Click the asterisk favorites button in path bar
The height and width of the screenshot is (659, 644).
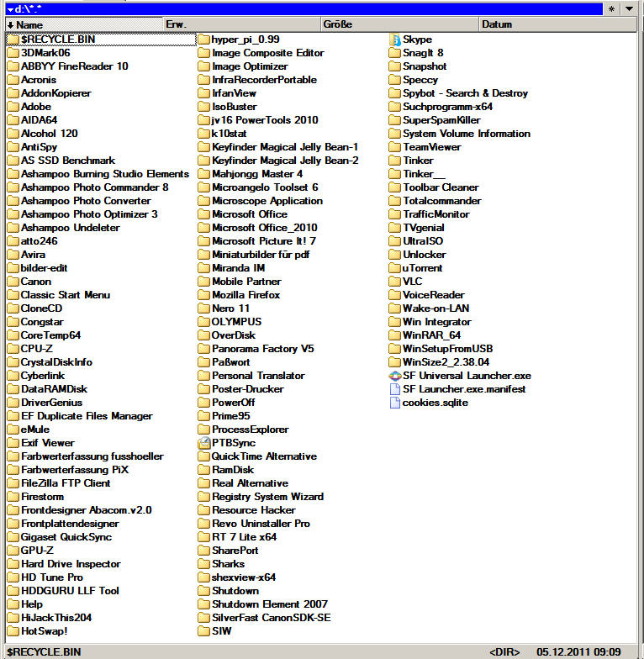(612, 8)
